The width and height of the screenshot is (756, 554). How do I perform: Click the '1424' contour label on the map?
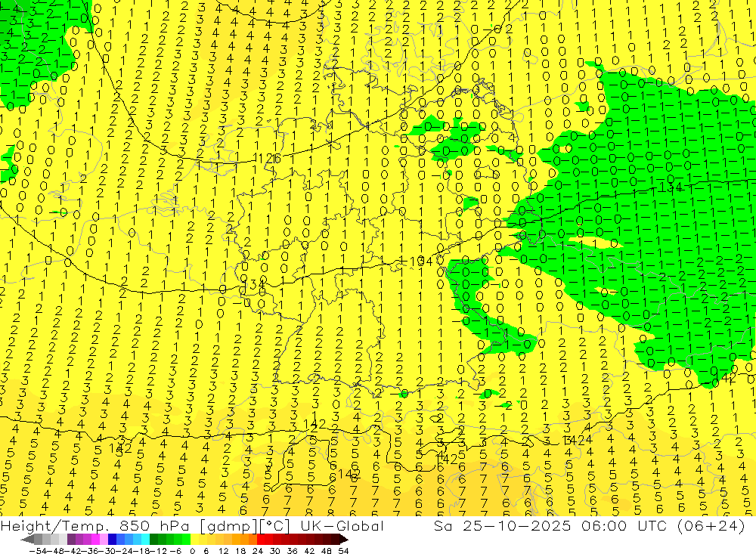pos(578,440)
